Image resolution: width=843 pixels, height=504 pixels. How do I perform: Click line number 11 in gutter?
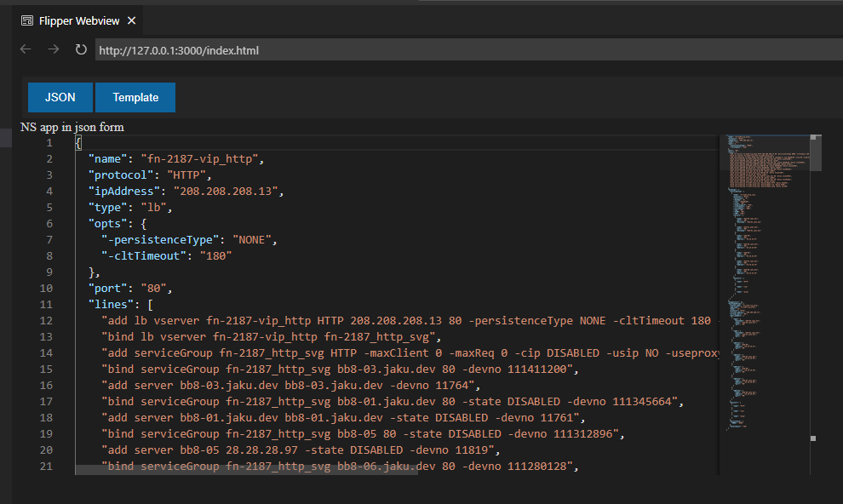pos(46,304)
